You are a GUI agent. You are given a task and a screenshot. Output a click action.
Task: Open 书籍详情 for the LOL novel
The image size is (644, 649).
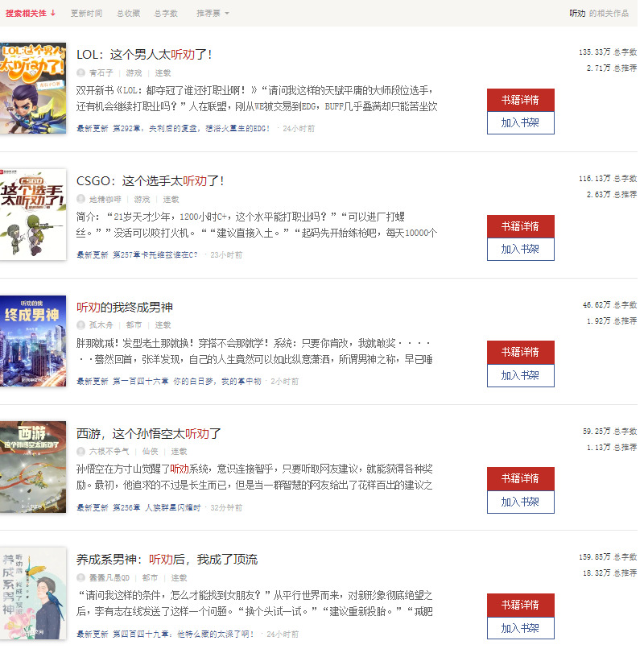[x=520, y=100]
